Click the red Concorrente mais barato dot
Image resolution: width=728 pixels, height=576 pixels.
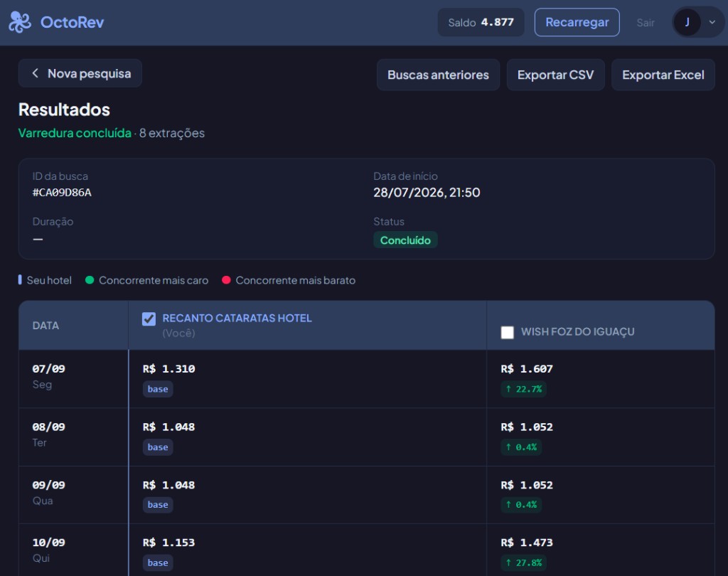[226, 279]
